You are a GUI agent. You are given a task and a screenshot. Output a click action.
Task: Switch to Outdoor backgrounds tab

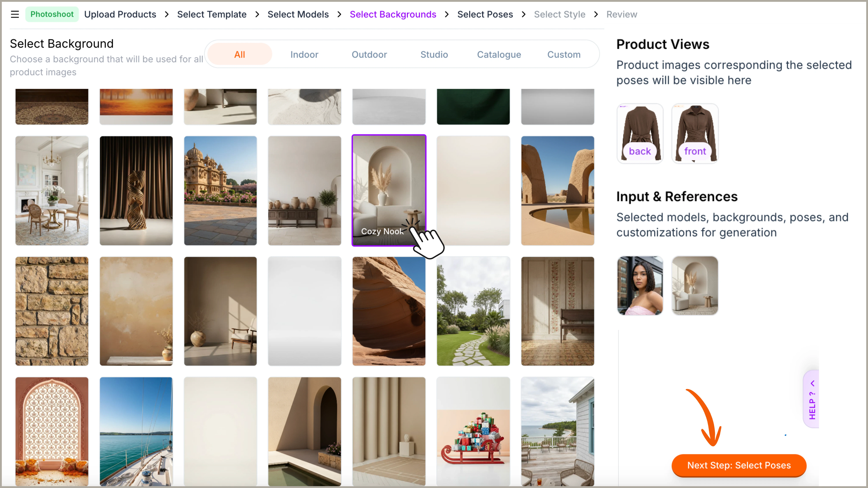point(369,54)
